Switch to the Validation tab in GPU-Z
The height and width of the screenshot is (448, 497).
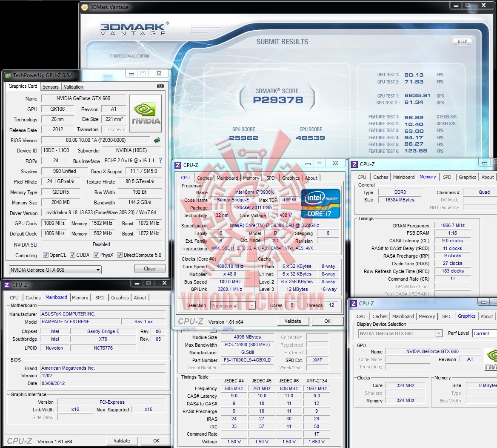tap(73, 86)
